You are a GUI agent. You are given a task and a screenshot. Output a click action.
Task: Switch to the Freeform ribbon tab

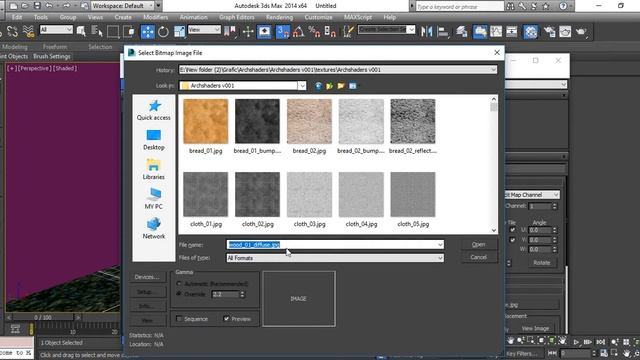55,47
